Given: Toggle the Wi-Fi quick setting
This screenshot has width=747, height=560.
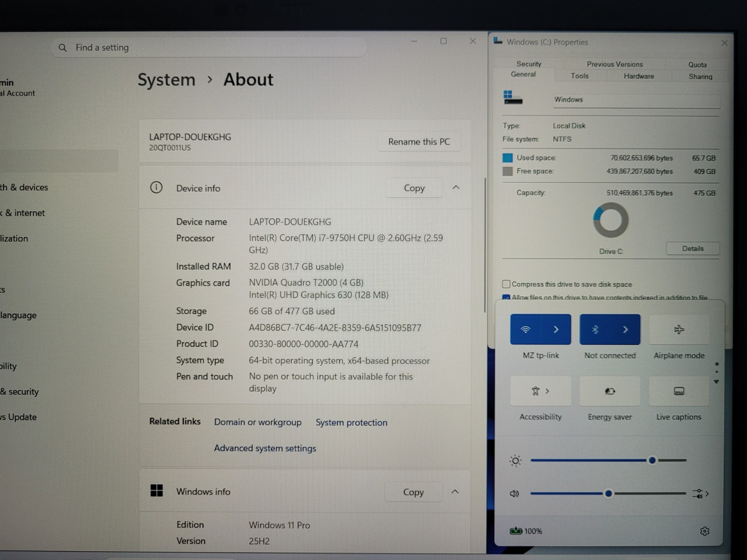Looking at the screenshot, I should pyautogui.click(x=526, y=329).
